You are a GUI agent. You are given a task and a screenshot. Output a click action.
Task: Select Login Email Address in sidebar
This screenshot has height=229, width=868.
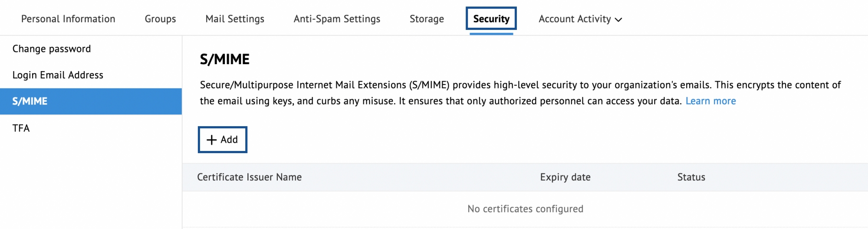click(x=58, y=75)
